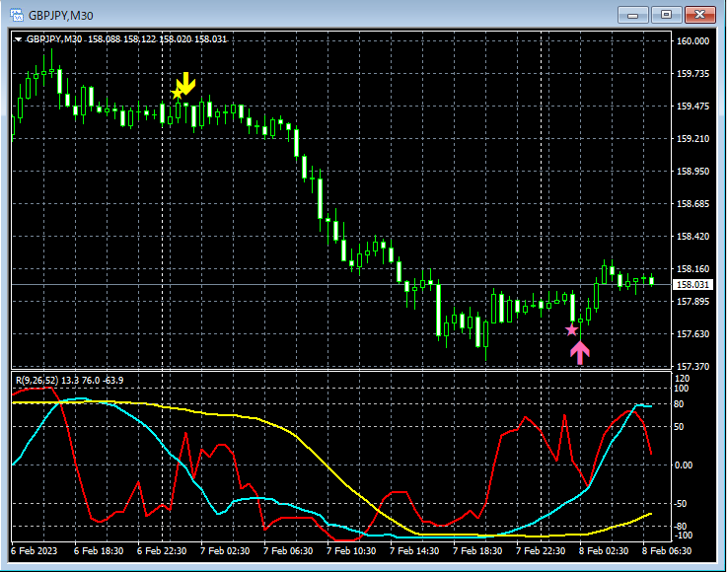The width and height of the screenshot is (728, 572).
Task: Click the 157.895 price axis label
Action: click(693, 302)
